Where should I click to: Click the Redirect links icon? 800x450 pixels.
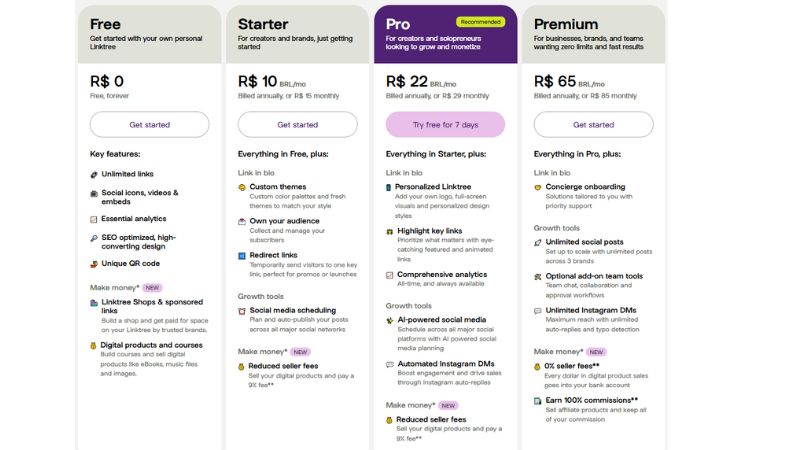(242, 256)
